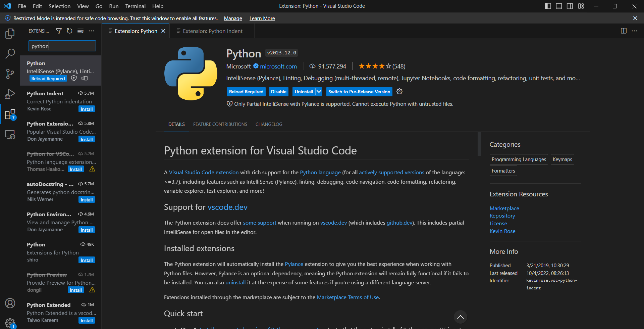Open the Search view in activity bar
The height and width of the screenshot is (329, 644).
tap(10, 54)
